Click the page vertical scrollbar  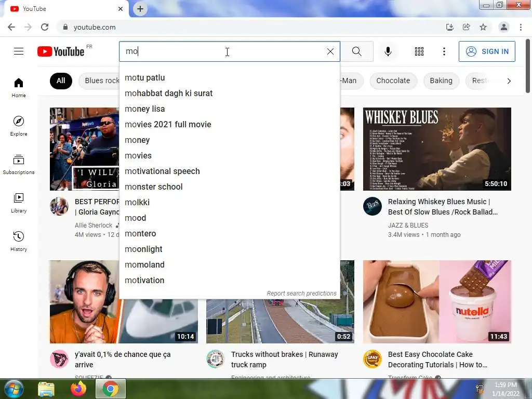528,66
